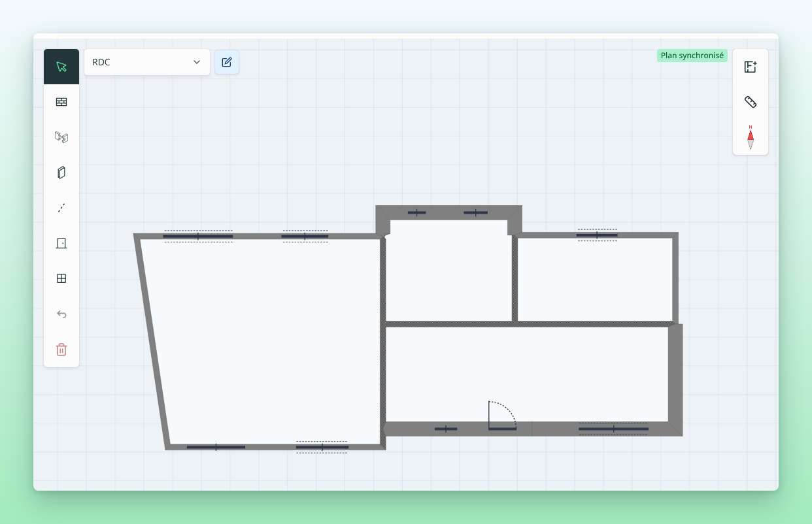
Task: Select the dashed line tool
Action: pyautogui.click(x=61, y=208)
